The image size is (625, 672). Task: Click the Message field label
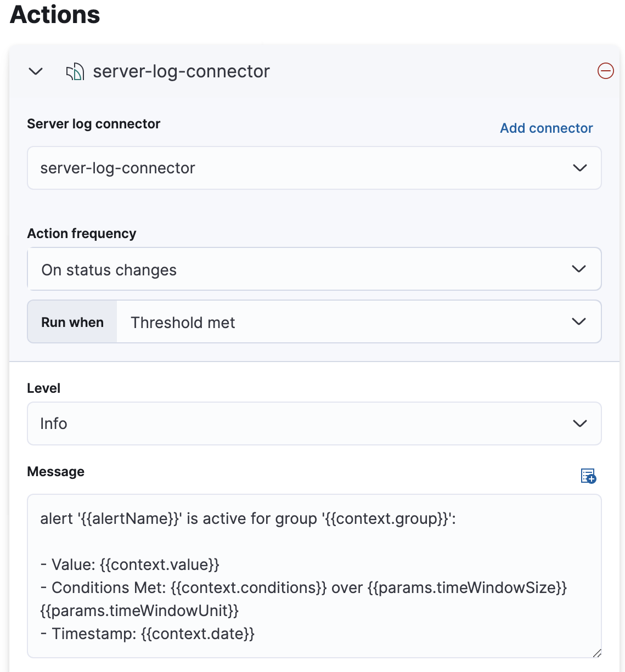click(x=56, y=472)
